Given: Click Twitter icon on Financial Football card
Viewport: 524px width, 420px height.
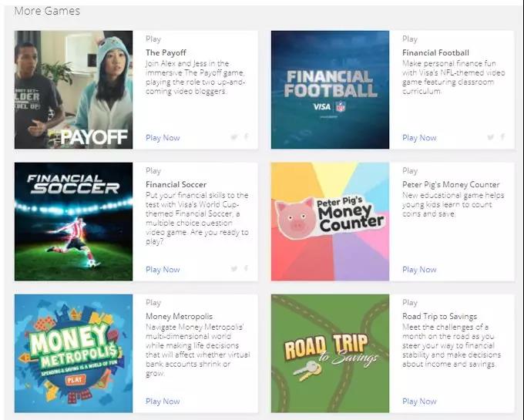Looking at the screenshot, I should point(491,137).
